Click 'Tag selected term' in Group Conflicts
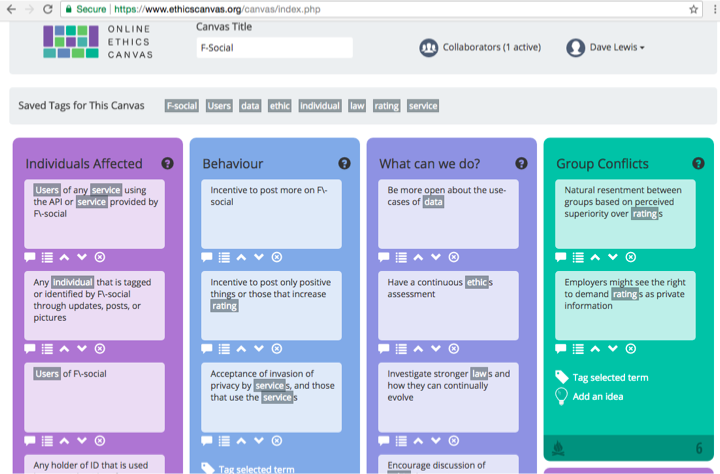This screenshot has height=474, width=720. [x=610, y=378]
